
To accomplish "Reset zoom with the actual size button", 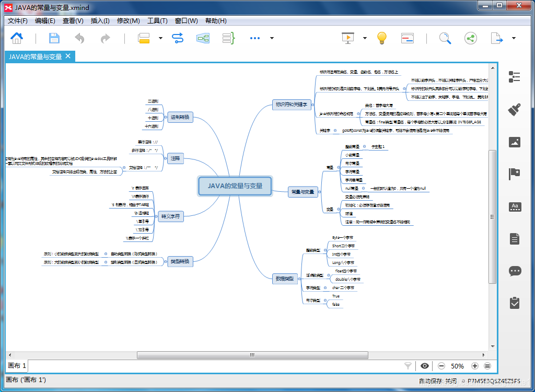I will [487, 366].
